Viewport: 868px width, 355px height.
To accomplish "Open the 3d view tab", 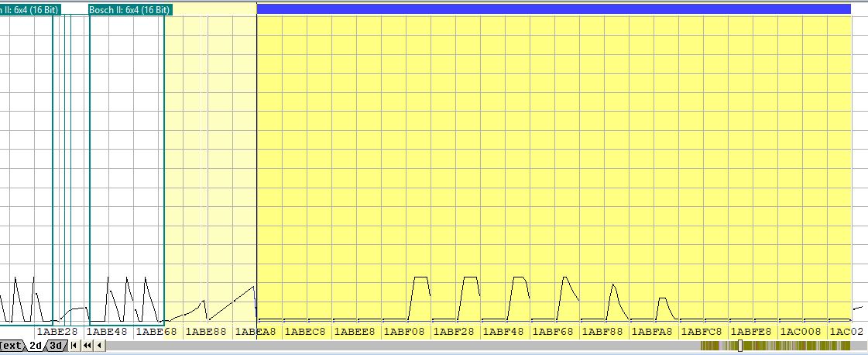I will (55, 346).
